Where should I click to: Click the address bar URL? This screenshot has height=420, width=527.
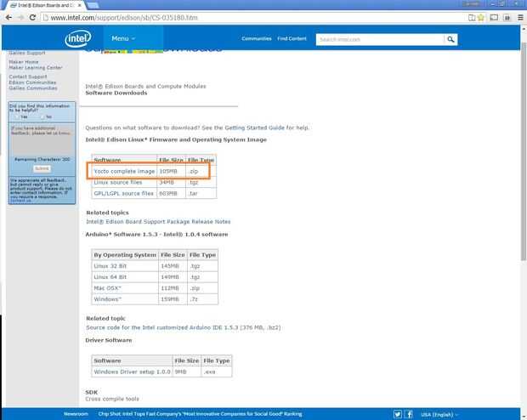[x=124, y=18]
